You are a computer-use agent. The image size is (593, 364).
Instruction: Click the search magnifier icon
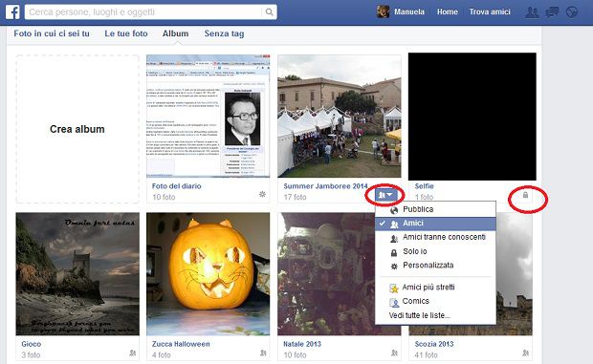pos(269,12)
